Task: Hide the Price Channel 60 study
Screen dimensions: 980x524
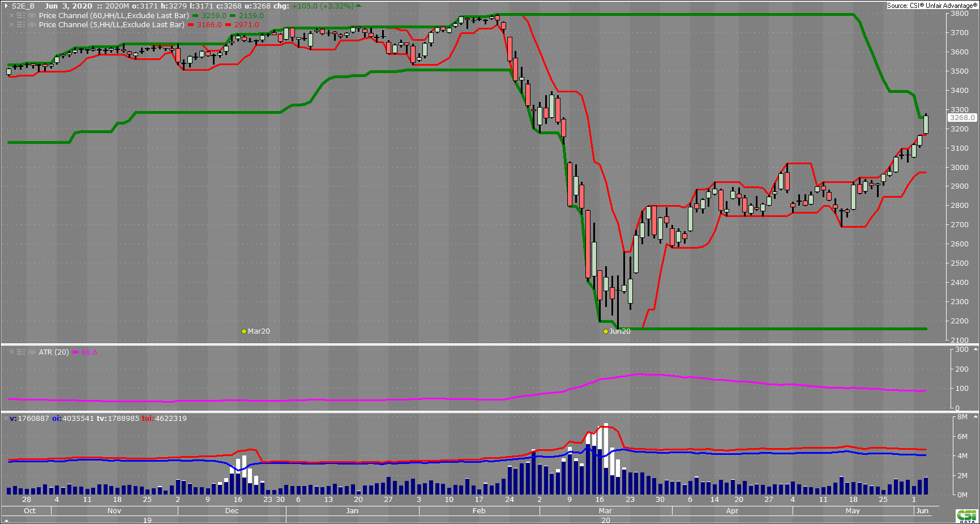Action: [x=32, y=15]
